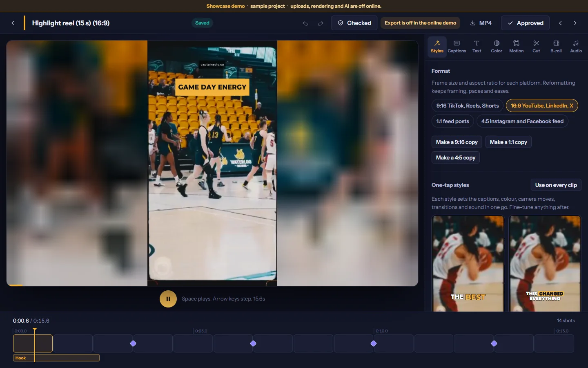Viewport: 588px width, 368px height.
Task: Click Make a 1:1 copy
Action: 508,142
